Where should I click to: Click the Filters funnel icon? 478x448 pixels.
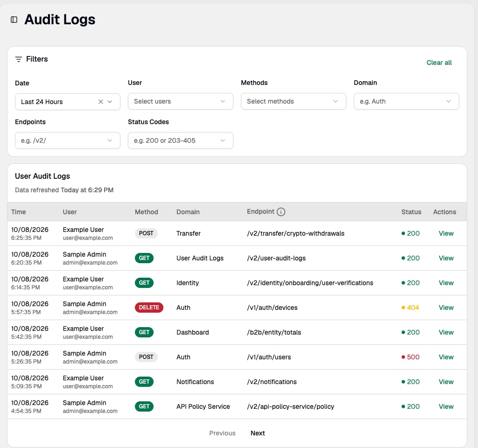(19, 59)
